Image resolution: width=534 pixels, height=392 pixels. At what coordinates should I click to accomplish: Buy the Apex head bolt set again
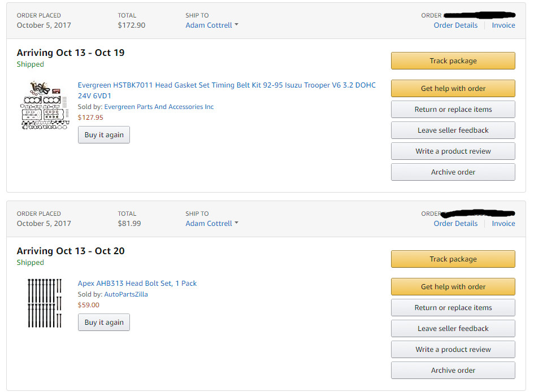tap(104, 323)
